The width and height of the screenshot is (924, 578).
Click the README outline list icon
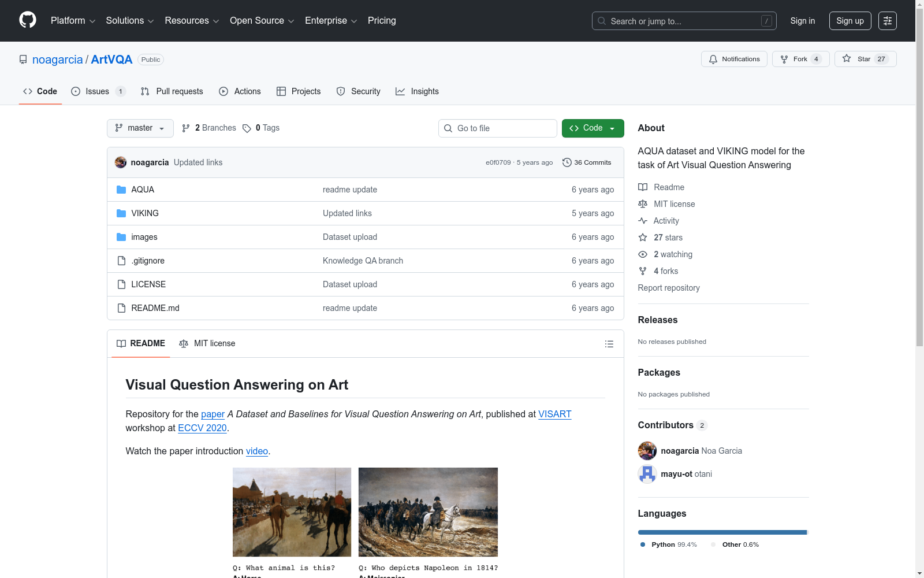tap(609, 344)
